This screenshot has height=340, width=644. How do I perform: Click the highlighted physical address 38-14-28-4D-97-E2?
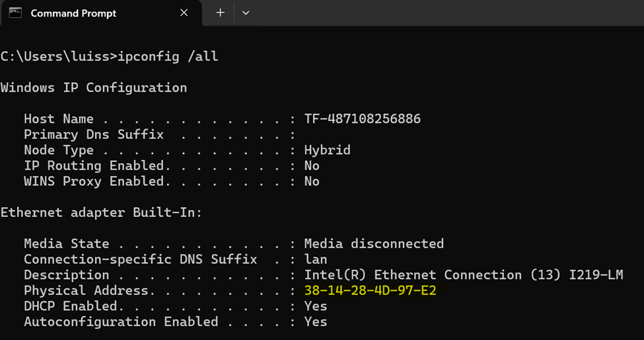click(x=370, y=290)
